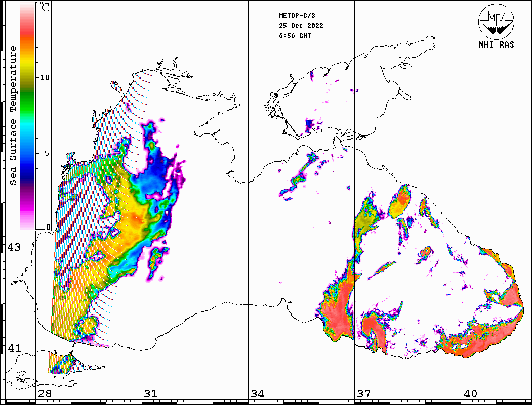Click longitude label '31'
This screenshot has height=405, width=532.
pos(151,394)
